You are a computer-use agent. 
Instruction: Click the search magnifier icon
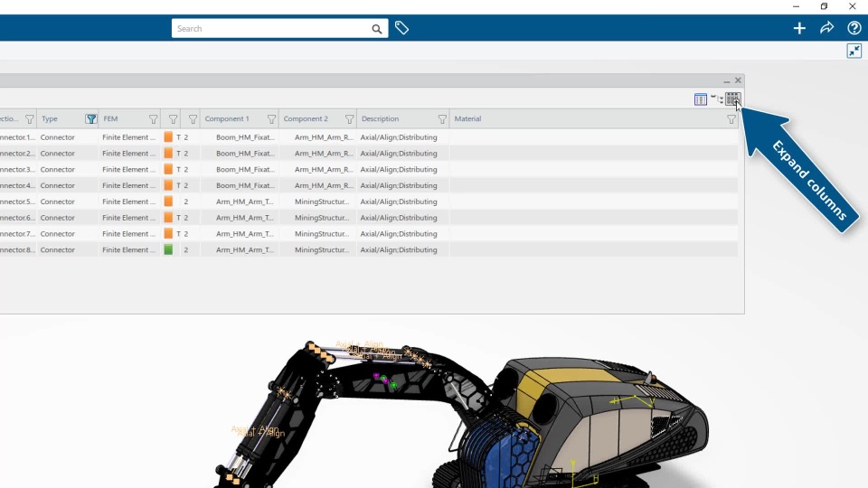click(377, 29)
